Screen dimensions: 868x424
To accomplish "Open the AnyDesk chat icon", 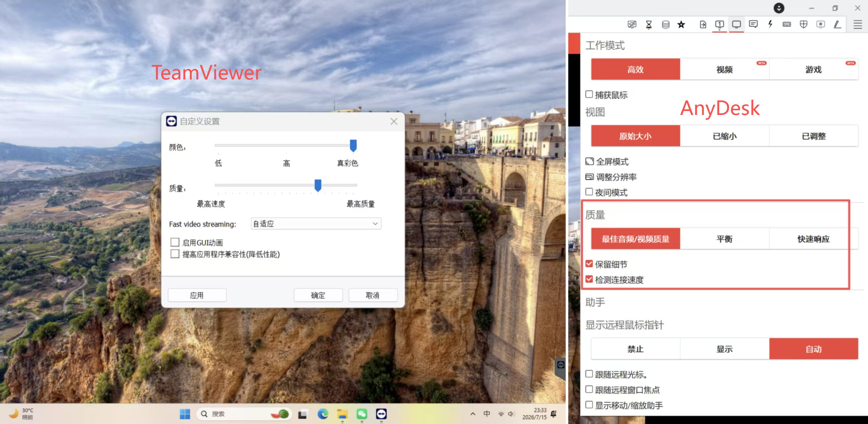I will pyautogui.click(x=753, y=24).
